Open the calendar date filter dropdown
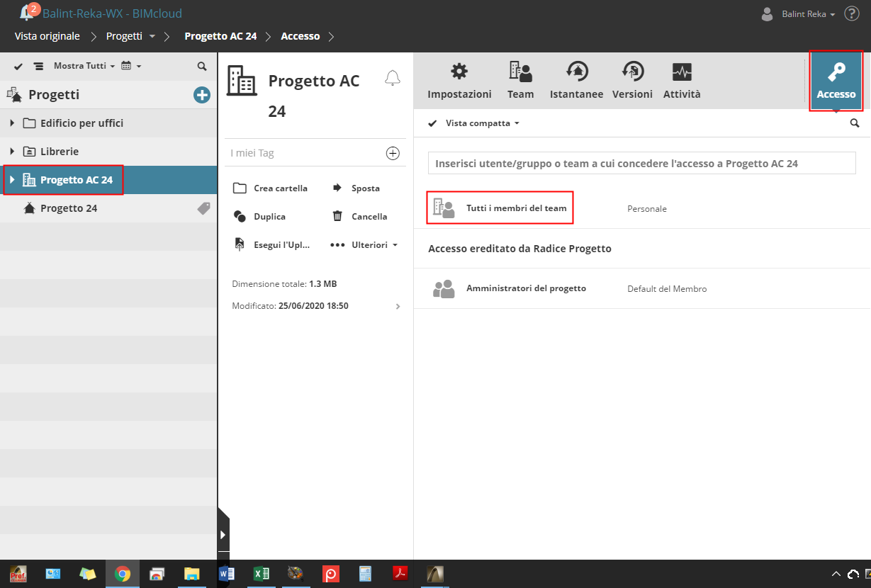 point(131,66)
